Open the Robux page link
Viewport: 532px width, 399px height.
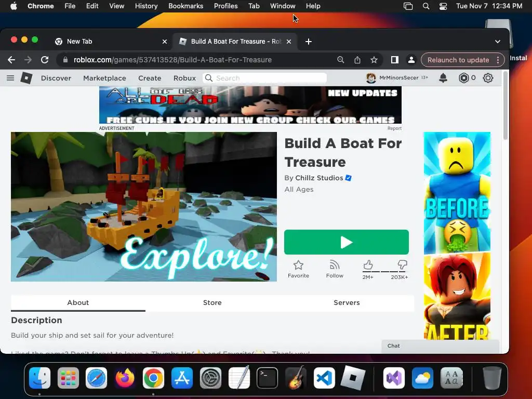pos(184,78)
